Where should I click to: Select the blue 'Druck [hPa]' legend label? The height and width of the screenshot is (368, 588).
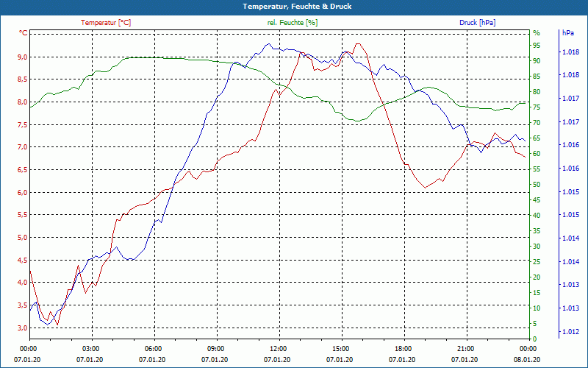point(477,23)
